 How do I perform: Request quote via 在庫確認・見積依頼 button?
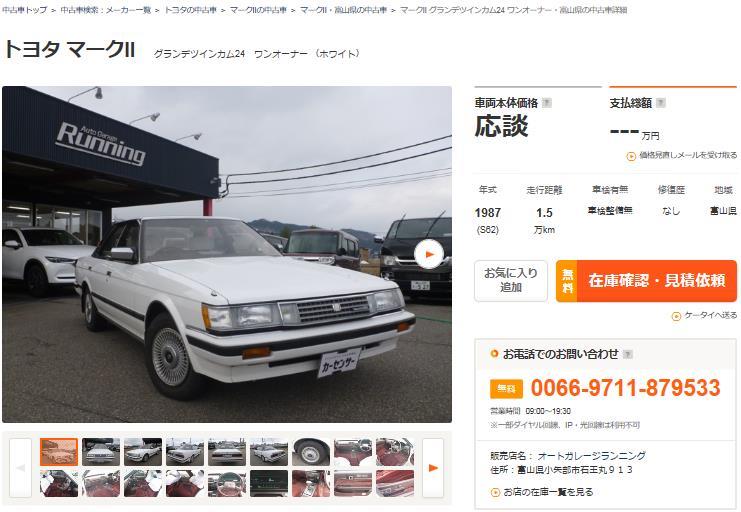tap(646, 280)
